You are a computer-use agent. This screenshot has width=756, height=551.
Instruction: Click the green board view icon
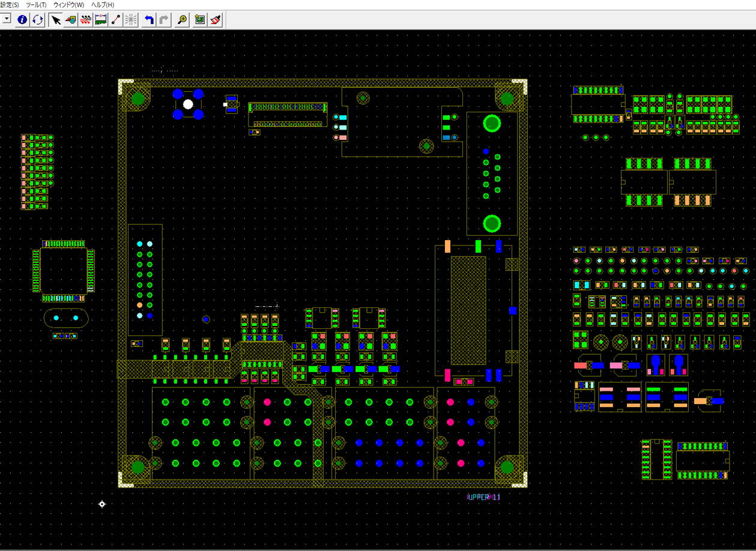tap(200, 20)
